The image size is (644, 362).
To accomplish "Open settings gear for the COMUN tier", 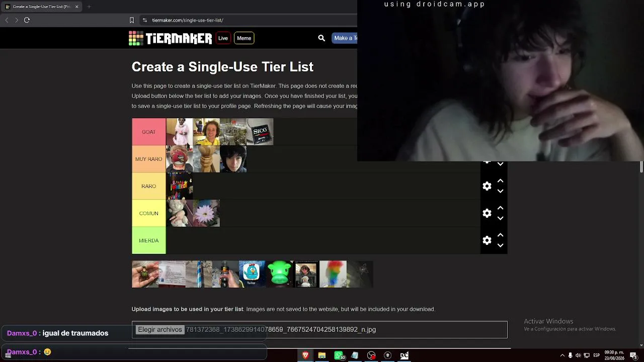I will [x=487, y=213].
